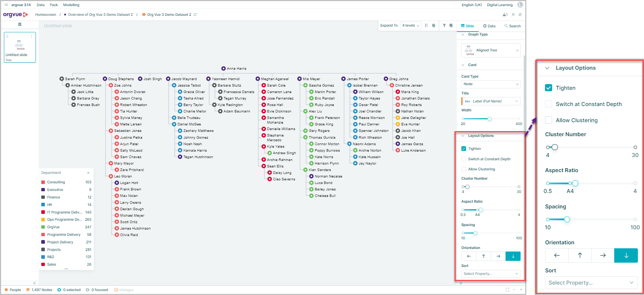Viewport: 644px width, 295px height.
Task: Collapse the slides sidebar with the double chevron
Action: click(34, 283)
